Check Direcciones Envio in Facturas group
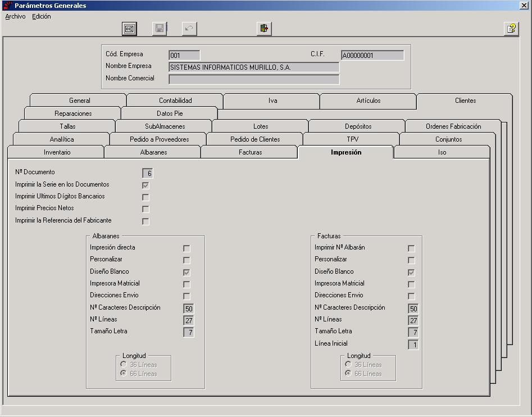Image resolution: width=532 pixels, height=417 pixels. pyautogui.click(x=411, y=296)
